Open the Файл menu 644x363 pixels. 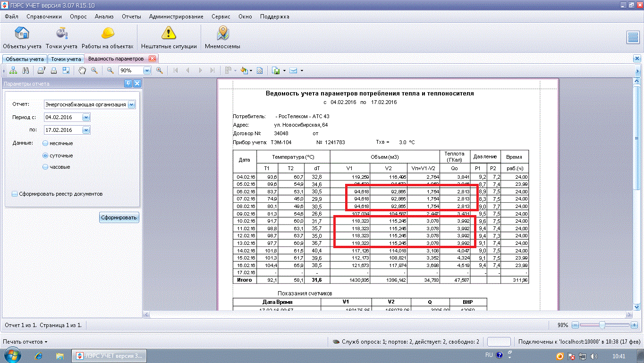[11, 17]
